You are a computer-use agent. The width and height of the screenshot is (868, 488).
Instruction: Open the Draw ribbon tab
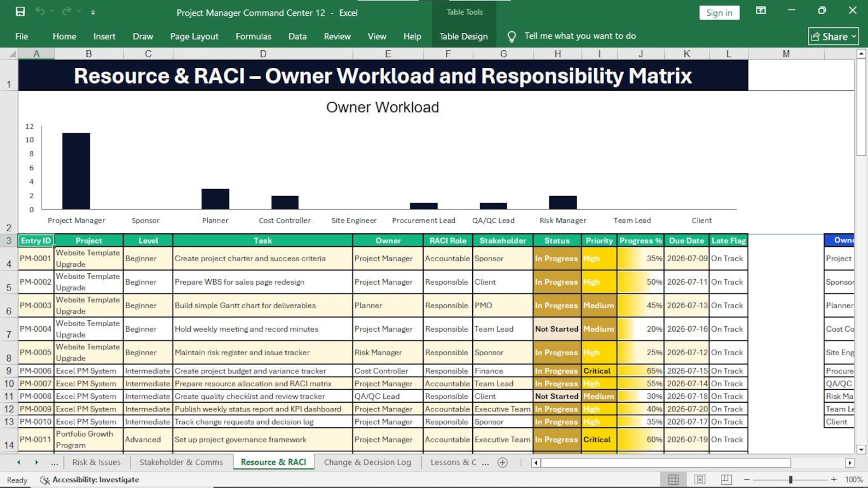click(143, 36)
